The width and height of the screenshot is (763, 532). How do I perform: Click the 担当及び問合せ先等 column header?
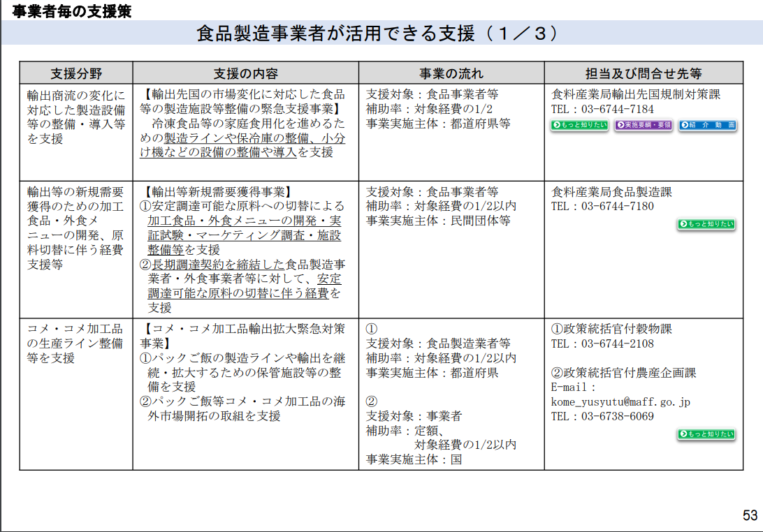644,73
